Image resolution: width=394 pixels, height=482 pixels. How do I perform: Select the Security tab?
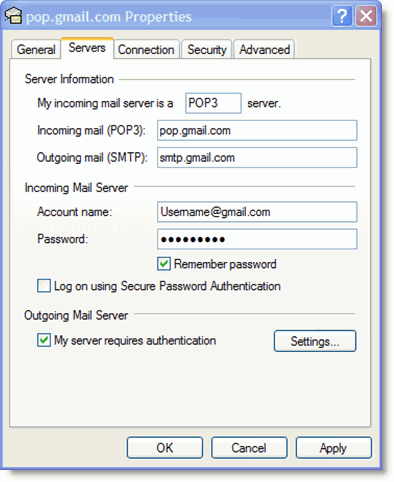coord(207,49)
